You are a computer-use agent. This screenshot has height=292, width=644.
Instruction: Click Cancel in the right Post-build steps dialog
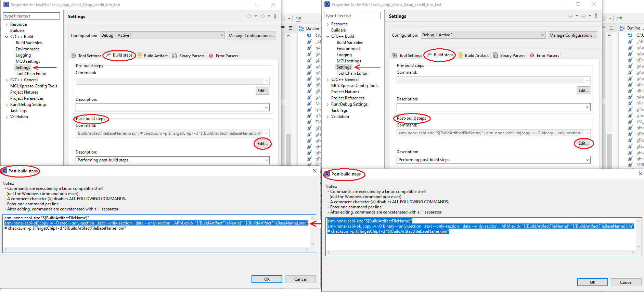626,282
